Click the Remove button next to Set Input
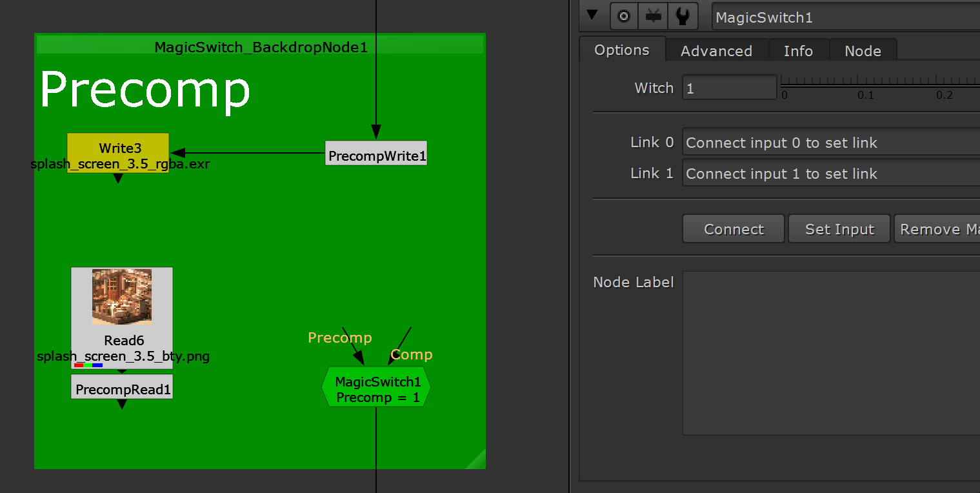980x493 pixels. [x=937, y=229]
